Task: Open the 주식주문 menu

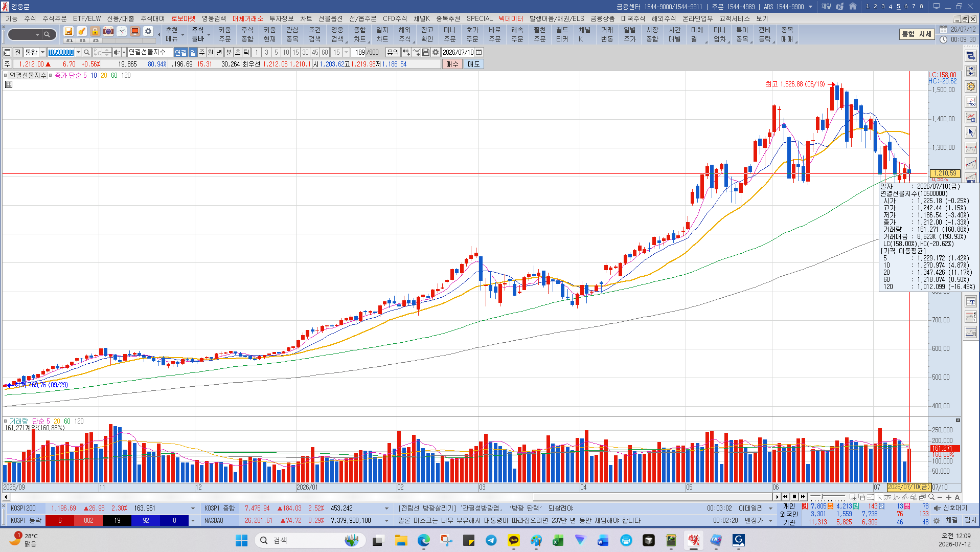Action: click(54, 18)
